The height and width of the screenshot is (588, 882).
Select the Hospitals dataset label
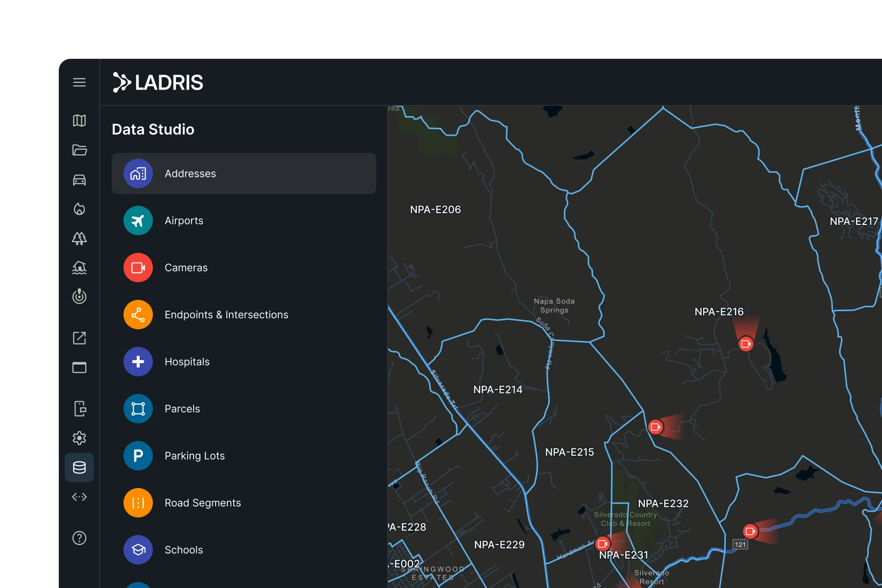187,362
